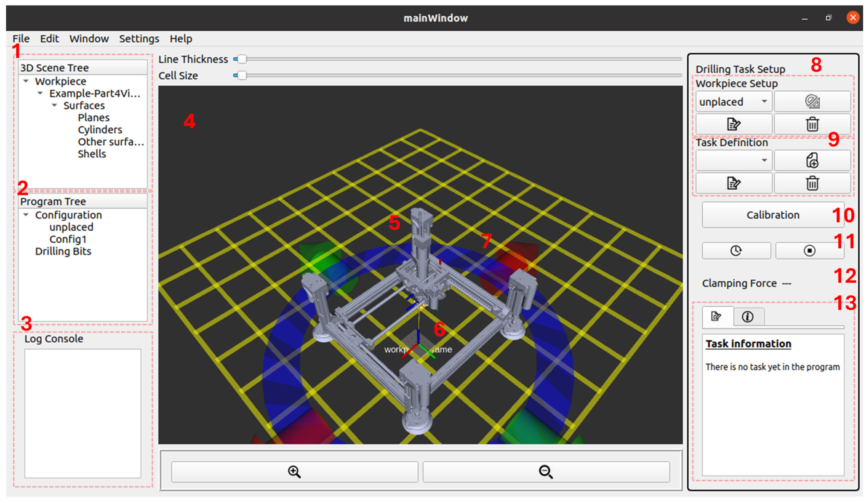Screen dimensions: 868x503
Task: Click the Line Thickness slider handle
Action: click(242, 59)
